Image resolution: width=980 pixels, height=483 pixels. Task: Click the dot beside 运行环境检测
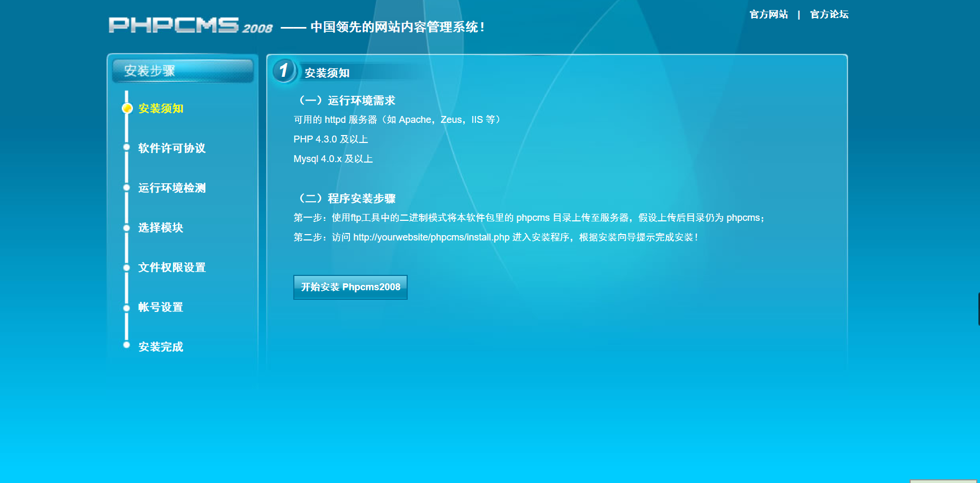point(126,187)
